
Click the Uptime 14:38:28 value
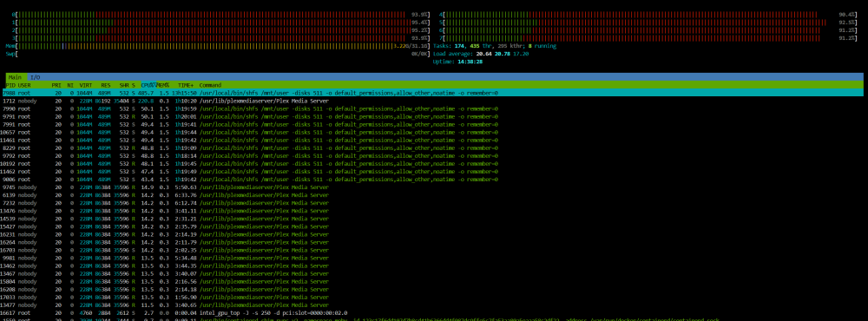pos(469,62)
